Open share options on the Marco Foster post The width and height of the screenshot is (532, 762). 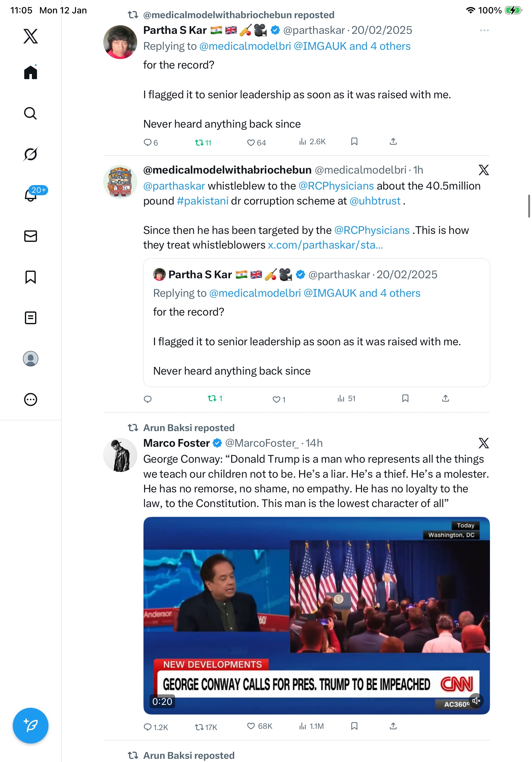(x=393, y=726)
